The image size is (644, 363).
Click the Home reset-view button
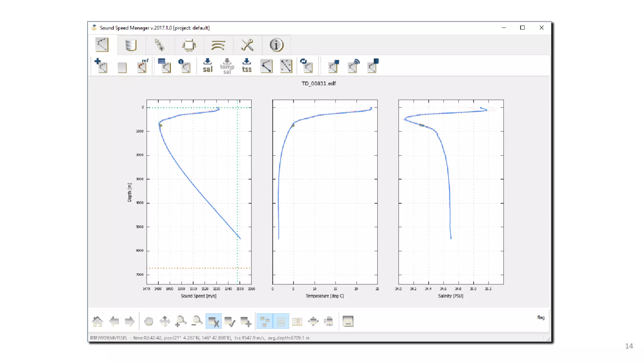coord(97,321)
